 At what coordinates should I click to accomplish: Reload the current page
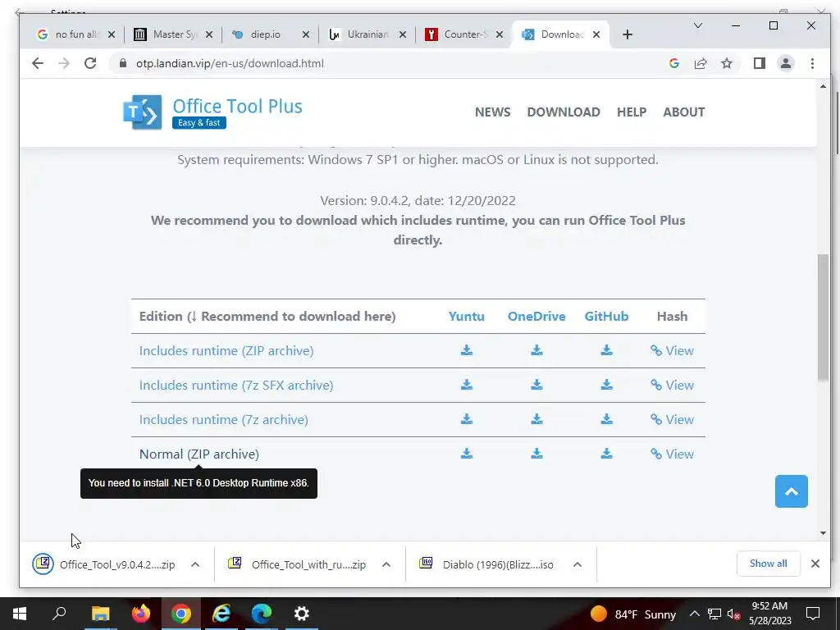90,63
